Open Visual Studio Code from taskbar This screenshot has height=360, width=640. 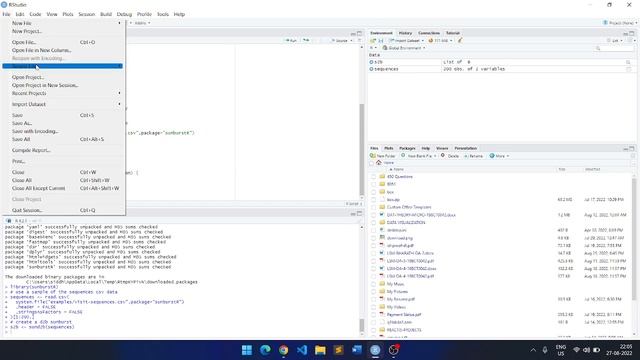tap(302, 350)
